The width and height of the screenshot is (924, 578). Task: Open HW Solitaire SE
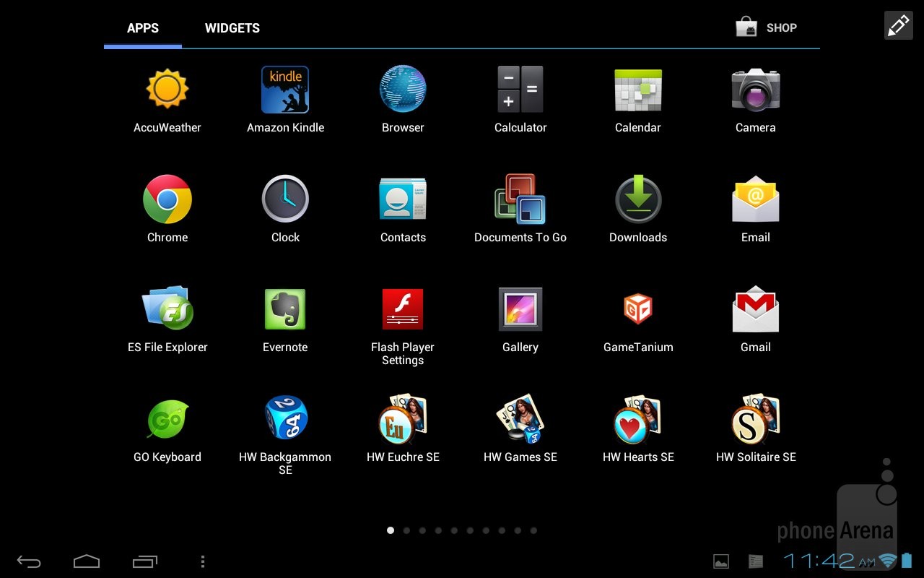coord(756,418)
